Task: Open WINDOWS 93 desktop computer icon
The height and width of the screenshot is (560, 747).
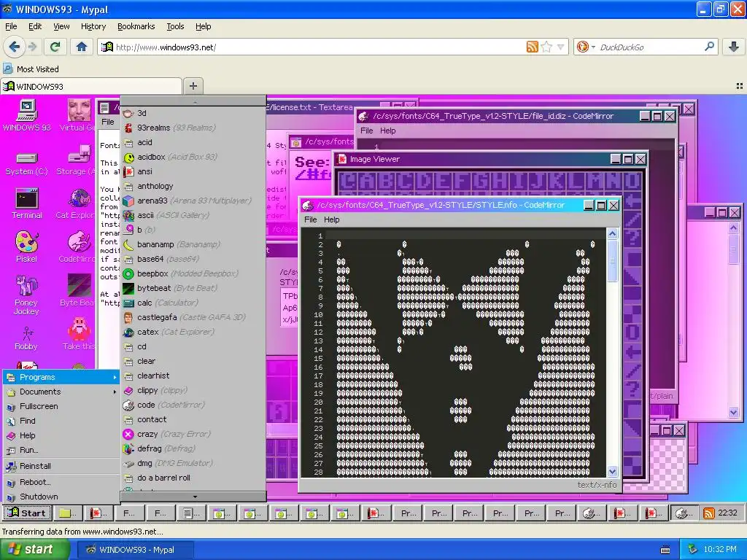Action: point(27,116)
